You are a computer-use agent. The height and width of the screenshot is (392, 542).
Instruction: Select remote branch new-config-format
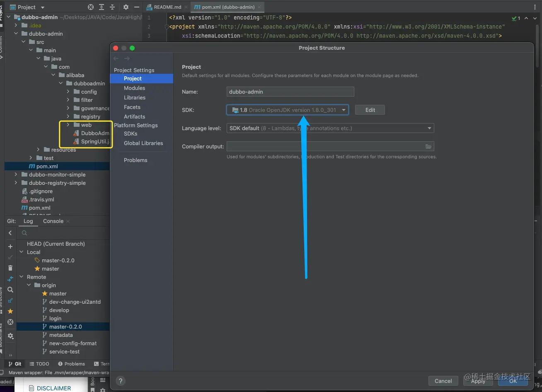(x=73, y=343)
